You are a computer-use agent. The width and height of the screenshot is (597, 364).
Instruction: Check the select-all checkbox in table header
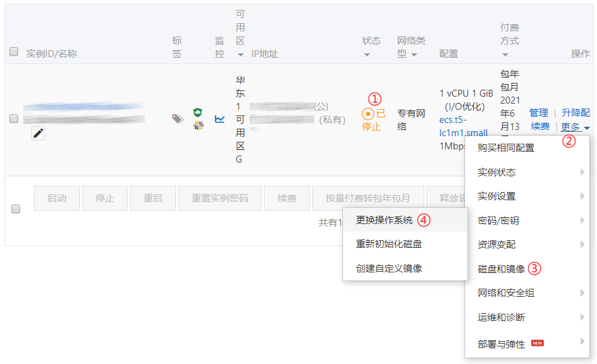tap(14, 51)
